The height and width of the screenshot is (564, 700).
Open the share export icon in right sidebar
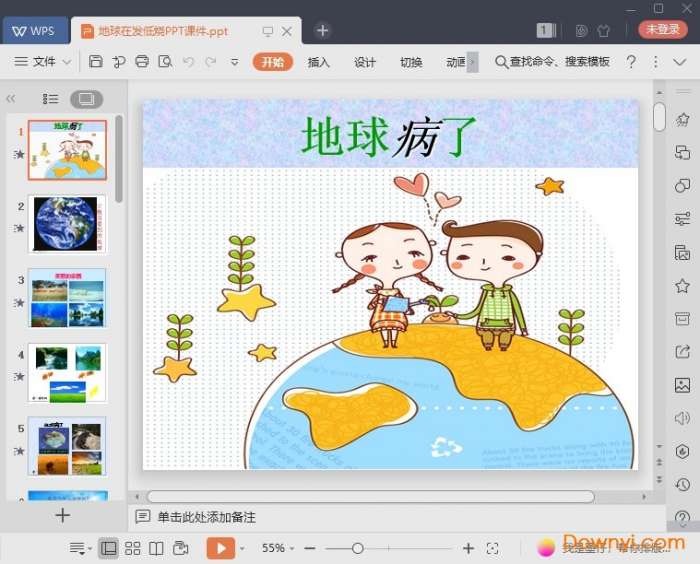(x=682, y=352)
